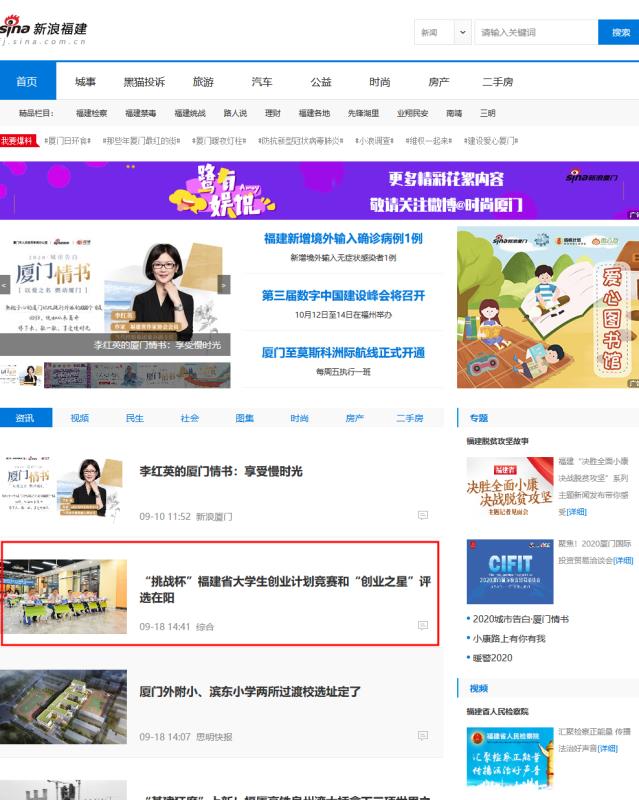This screenshot has width=639, height=800.
Task: Click the CIFIT 2020 thumbnail image
Action: (509, 571)
